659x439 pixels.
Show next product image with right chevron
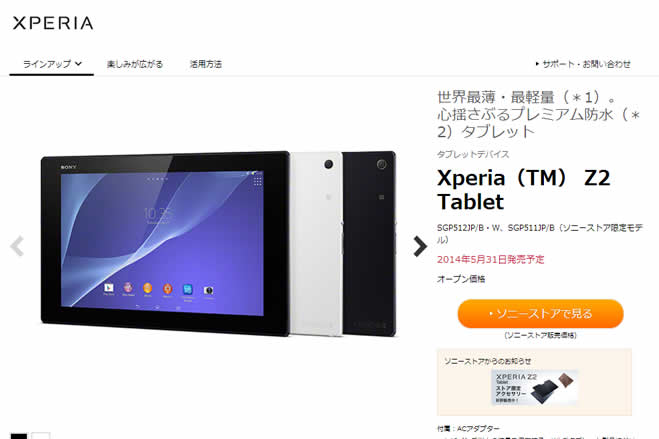click(420, 246)
